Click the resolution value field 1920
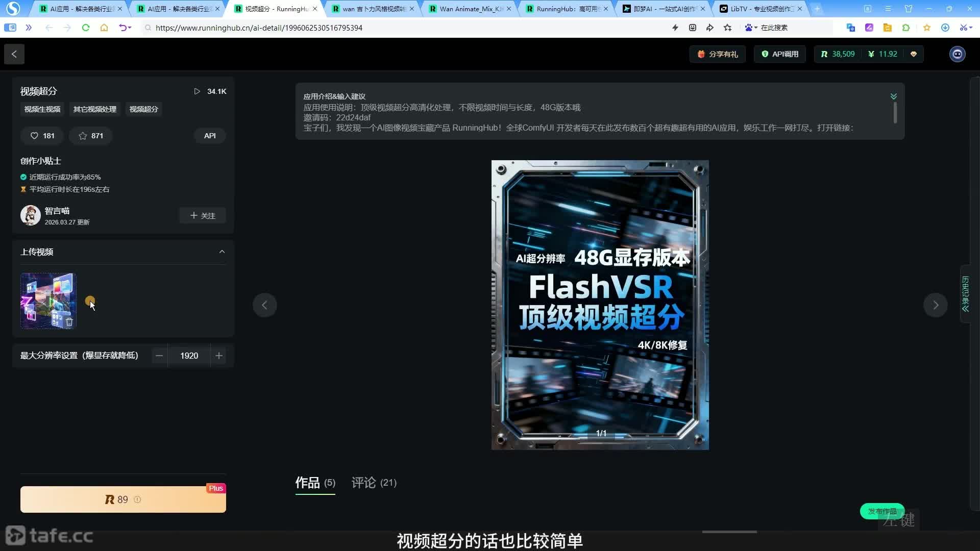980x551 pixels. pyautogui.click(x=189, y=356)
